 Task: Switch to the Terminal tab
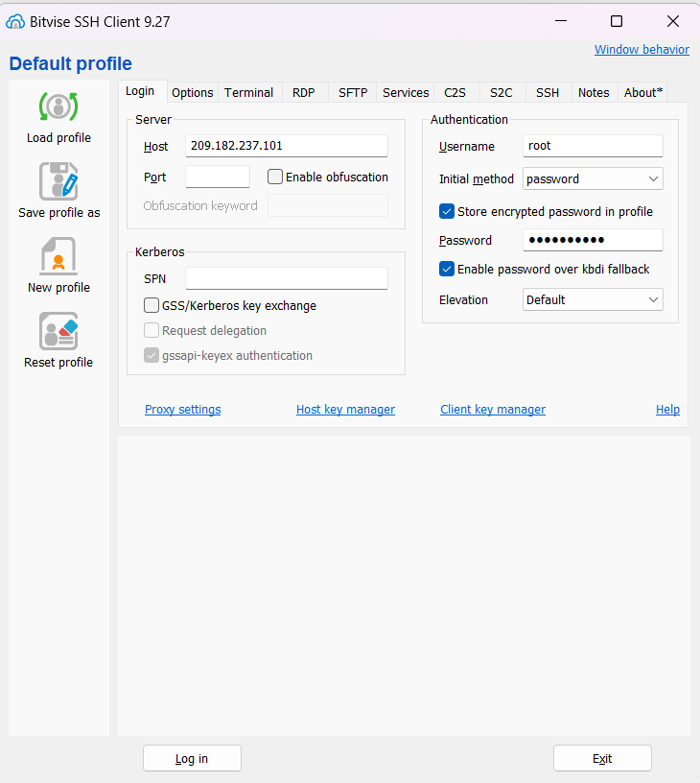point(249,92)
